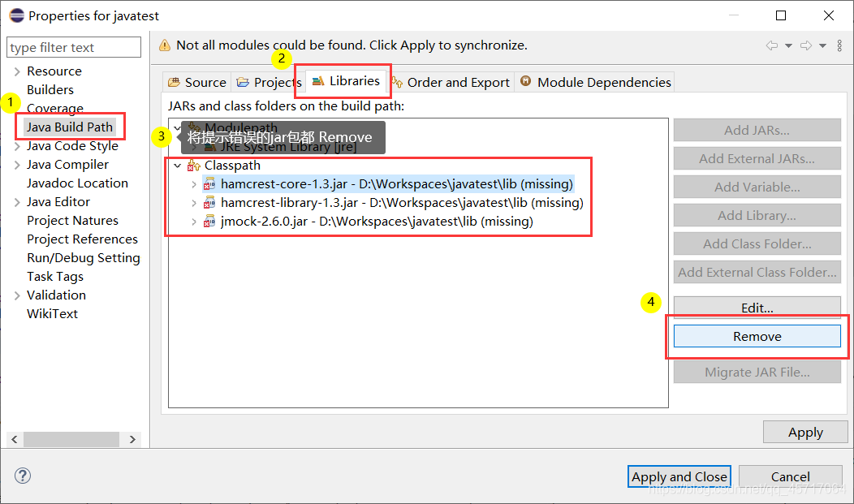Expand the Validation category
Image resolution: width=854 pixels, height=504 pixels.
click(x=17, y=295)
